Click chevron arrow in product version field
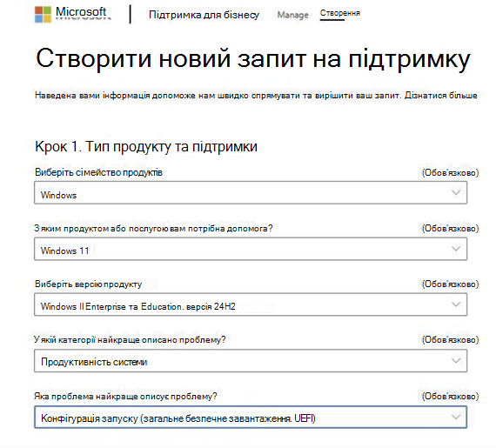This screenshot has height=448, width=496. [x=456, y=304]
